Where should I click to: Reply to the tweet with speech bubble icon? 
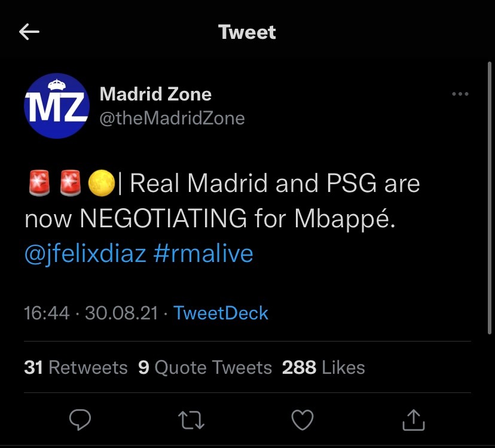point(79,420)
